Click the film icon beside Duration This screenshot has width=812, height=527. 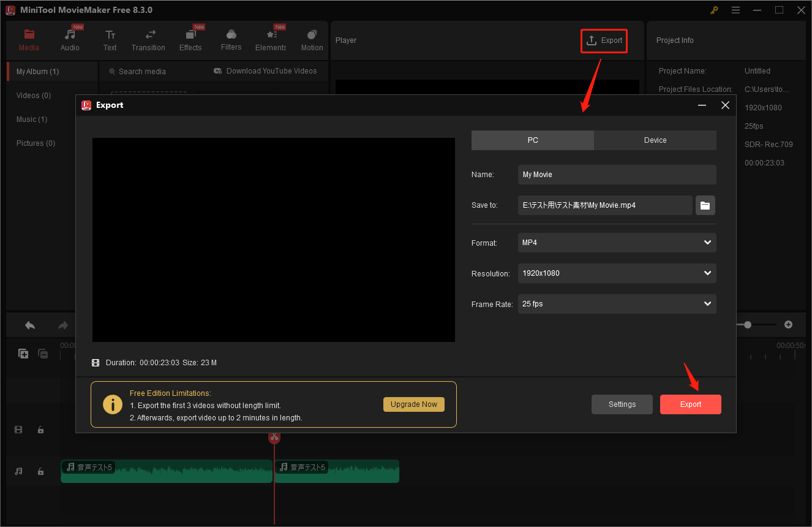coord(96,363)
